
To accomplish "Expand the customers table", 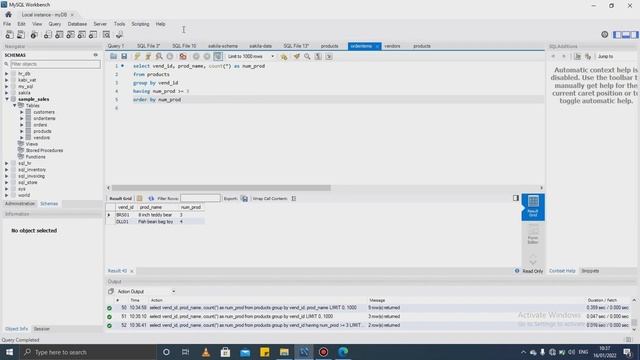I will [22, 112].
